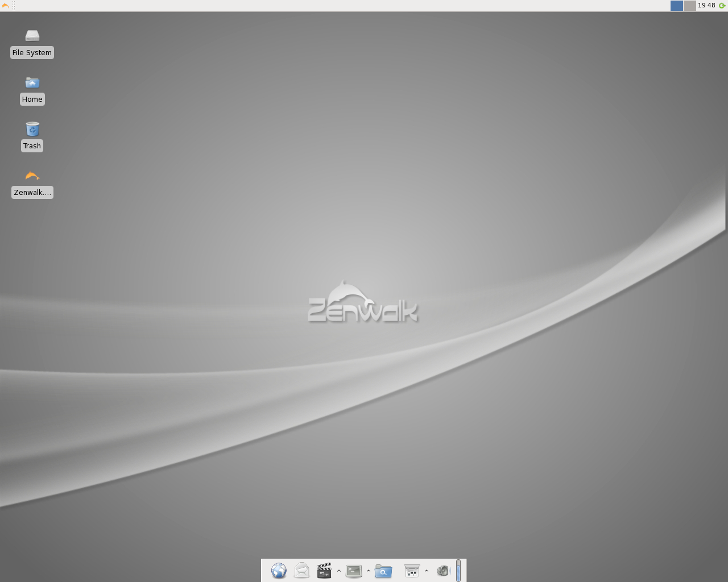Expand the arrow menu beside show desktop

(427, 571)
